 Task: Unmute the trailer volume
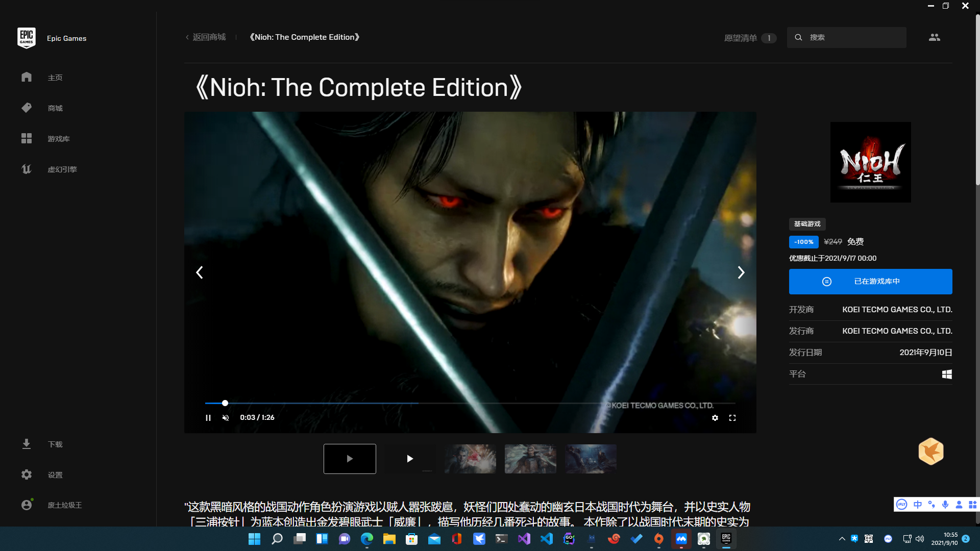[226, 418]
